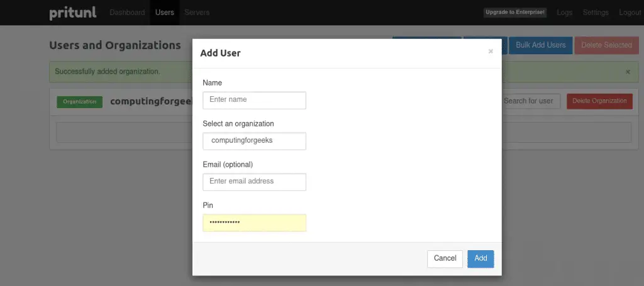Open the Settings menu item
The height and width of the screenshot is (286, 644).
tap(596, 13)
